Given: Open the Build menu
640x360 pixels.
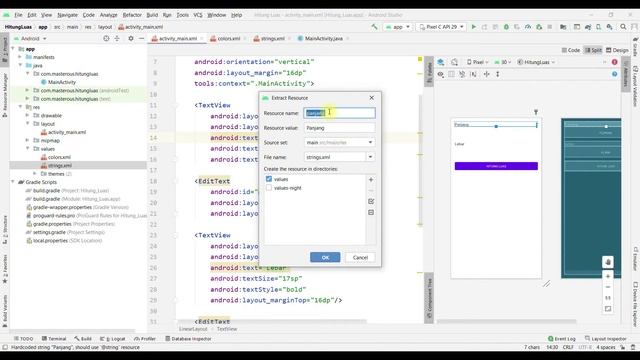Looking at the screenshot, I should pyautogui.click(x=152, y=15).
